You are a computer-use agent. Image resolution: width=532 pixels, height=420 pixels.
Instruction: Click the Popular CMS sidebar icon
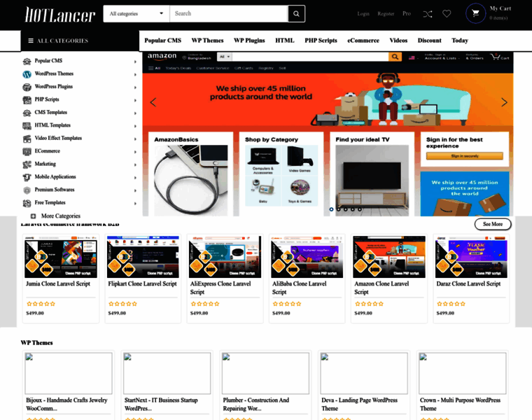[27, 62]
